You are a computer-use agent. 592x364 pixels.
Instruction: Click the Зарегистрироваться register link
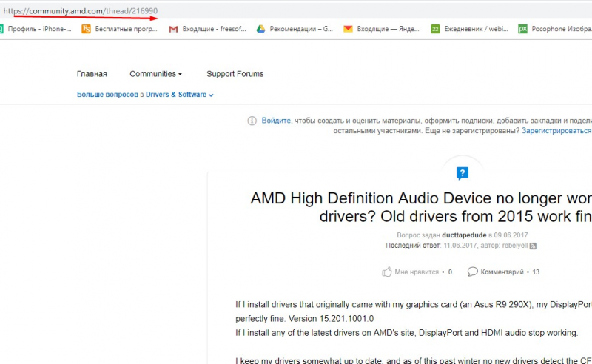coord(556,131)
